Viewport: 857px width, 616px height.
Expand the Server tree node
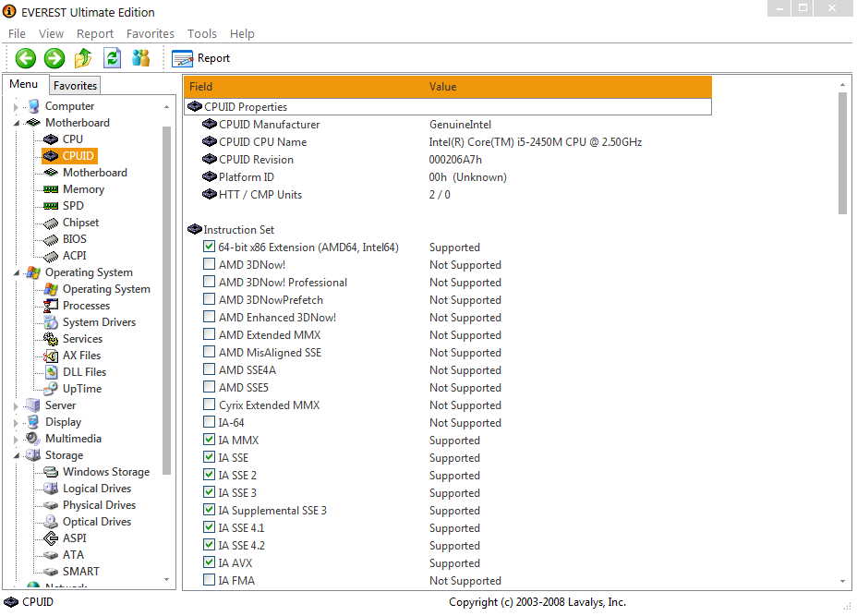click(16, 406)
